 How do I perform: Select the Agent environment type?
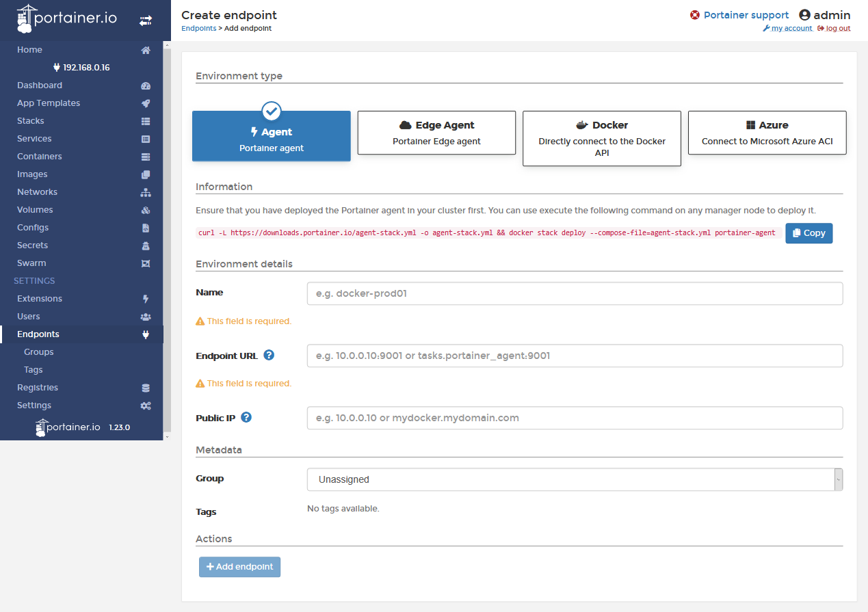click(272, 136)
